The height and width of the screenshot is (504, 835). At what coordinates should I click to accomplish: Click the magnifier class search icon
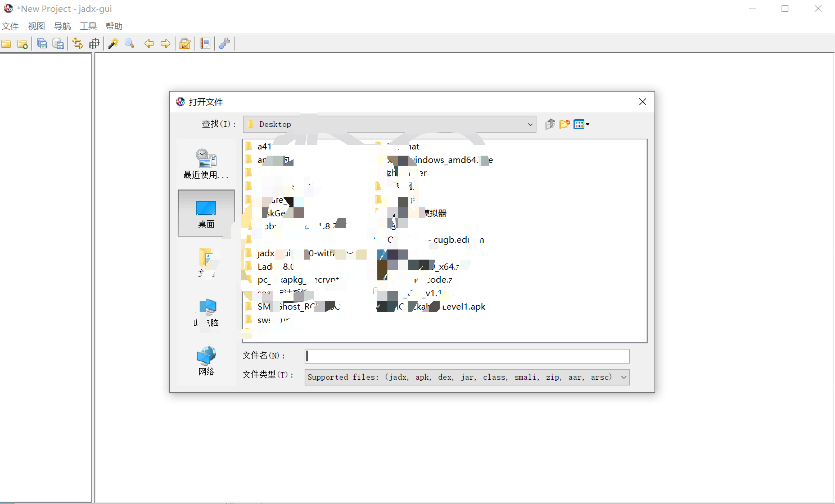pos(129,44)
